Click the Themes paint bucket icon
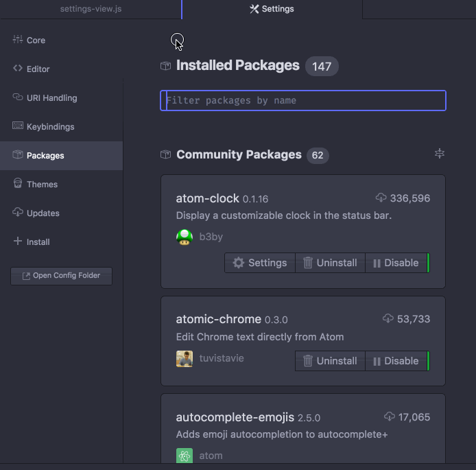476x470 pixels. tap(18, 183)
